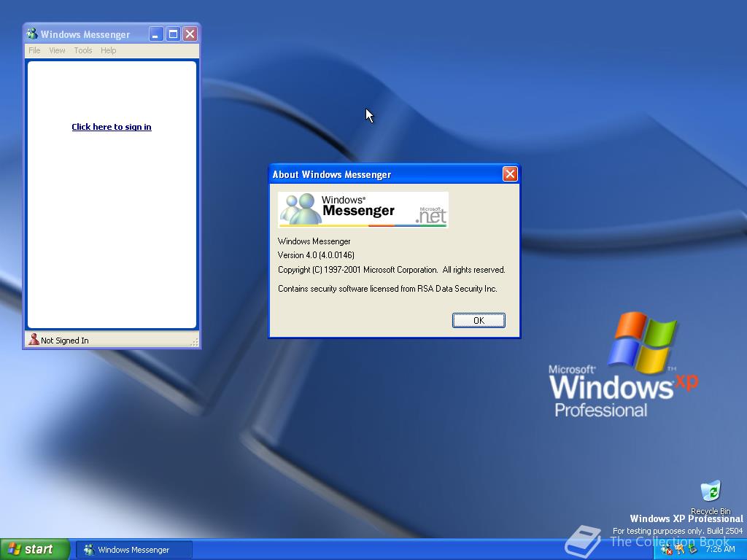747x560 pixels.
Task: Open the File menu in Windows Messenger
Action: [34, 50]
